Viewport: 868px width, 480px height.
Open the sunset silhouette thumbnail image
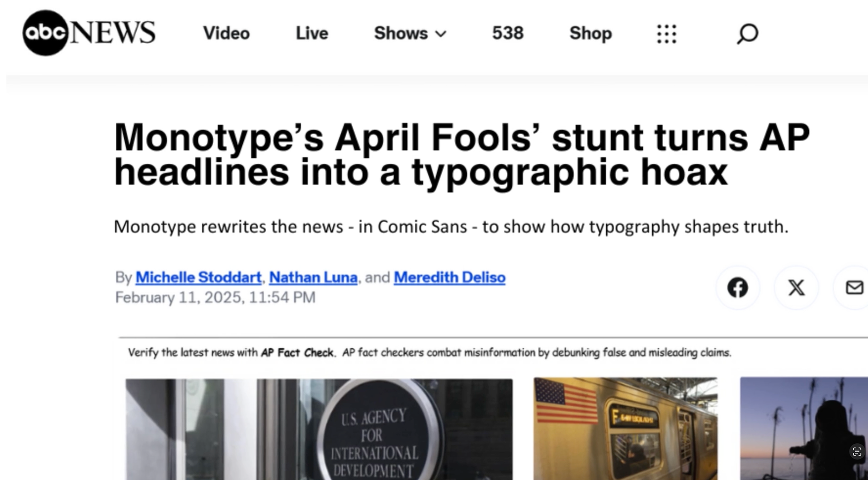pos(804,429)
